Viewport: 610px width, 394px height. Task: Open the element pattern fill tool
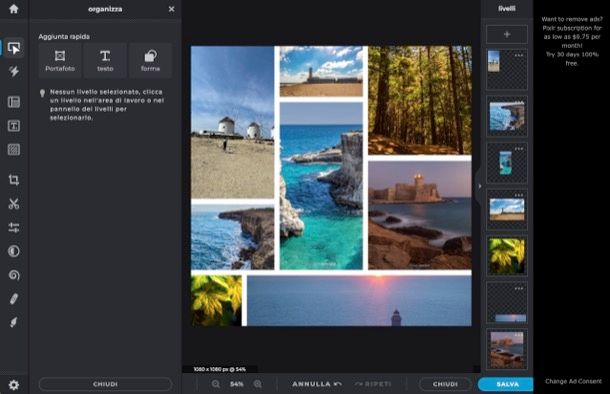click(14, 150)
